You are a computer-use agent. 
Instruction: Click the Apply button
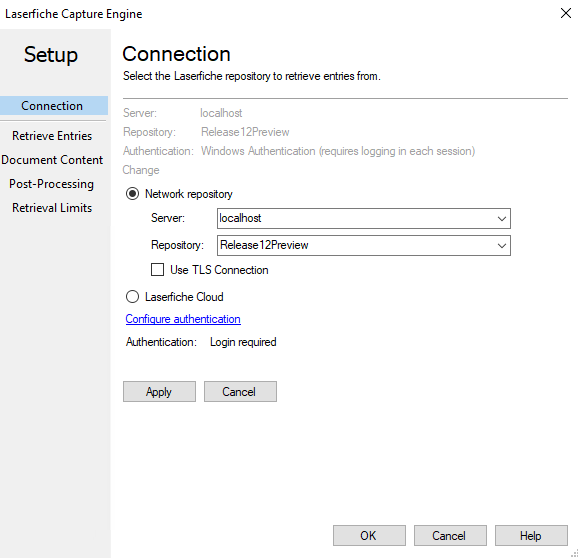pos(159,391)
